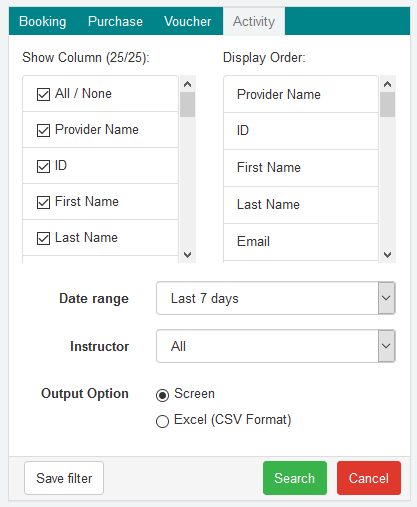Click the red Cancel button
The width and height of the screenshot is (417, 507).
pyautogui.click(x=369, y=478)
